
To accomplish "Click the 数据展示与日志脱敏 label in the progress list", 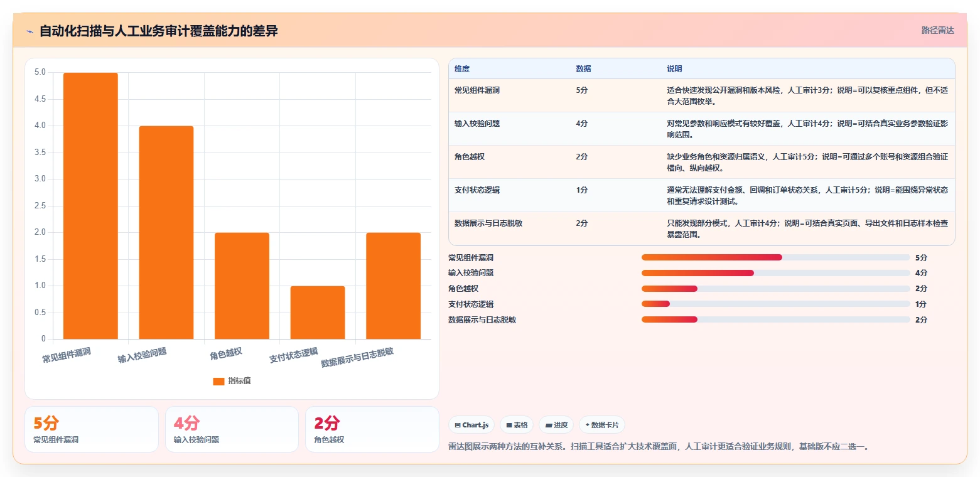I will [x=482, y=320].
